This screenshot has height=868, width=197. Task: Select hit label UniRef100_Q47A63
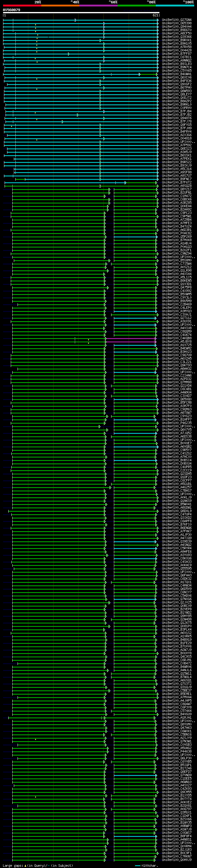pos(177,728)
